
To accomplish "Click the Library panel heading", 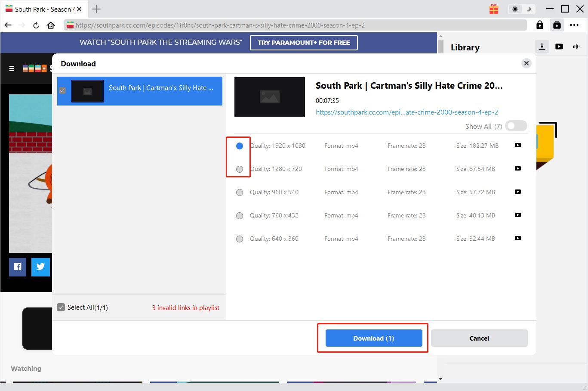I will click(465, 47).
